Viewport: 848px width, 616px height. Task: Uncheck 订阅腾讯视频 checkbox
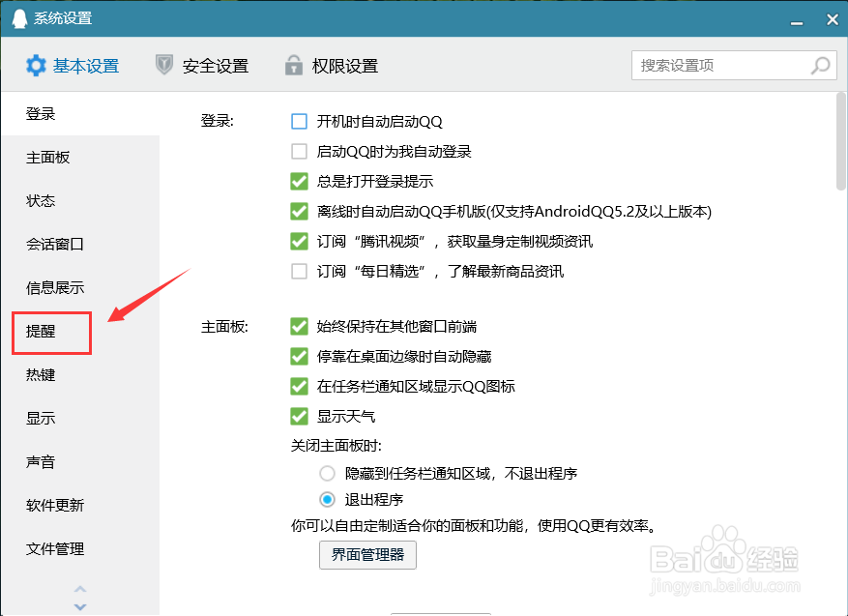(299, 241)
